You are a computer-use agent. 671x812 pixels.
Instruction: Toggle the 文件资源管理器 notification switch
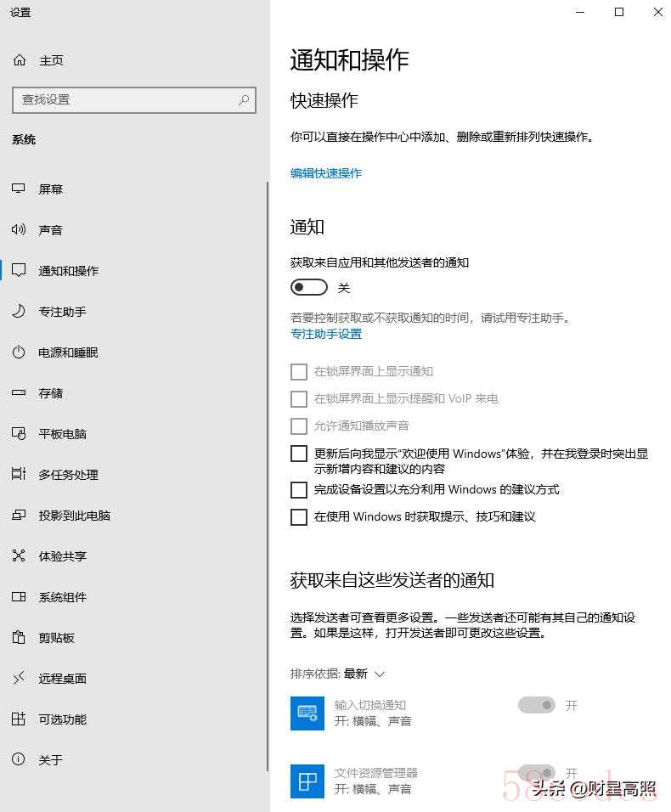tap(537, 773)
